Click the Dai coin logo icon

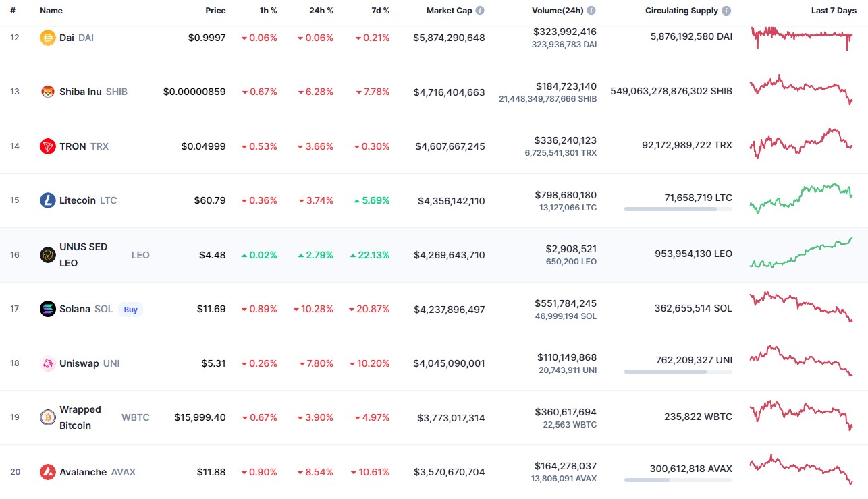(x=47, y=38)
